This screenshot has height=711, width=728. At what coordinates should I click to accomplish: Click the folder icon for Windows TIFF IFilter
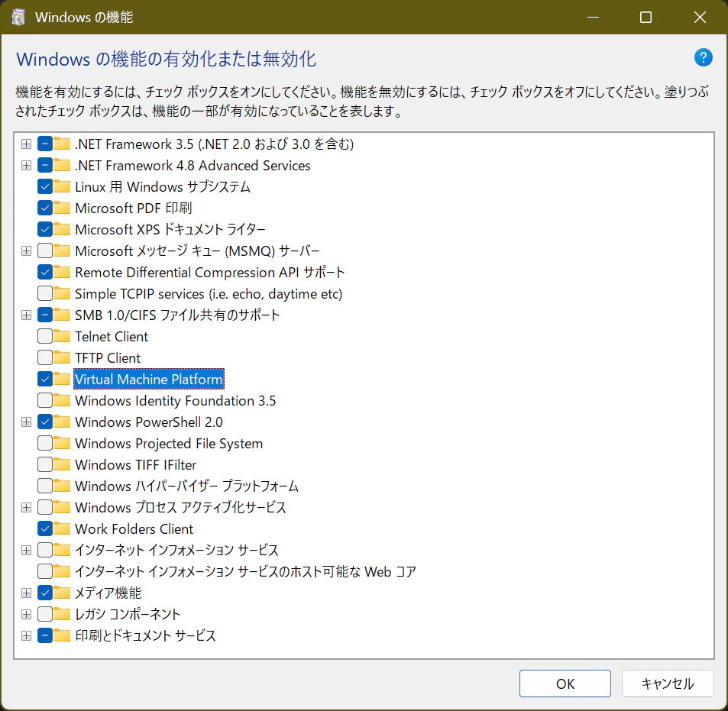point(62,464)
